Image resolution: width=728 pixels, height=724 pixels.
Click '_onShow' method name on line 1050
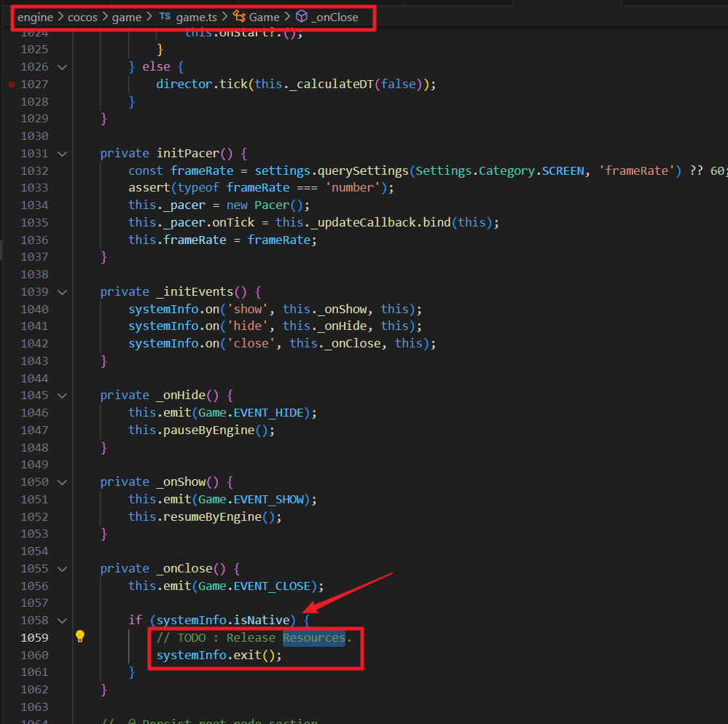pos(181,481)
